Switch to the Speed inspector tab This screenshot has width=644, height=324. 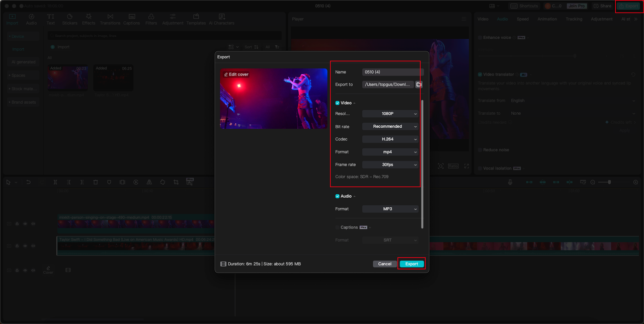click(x=523, y=19)
